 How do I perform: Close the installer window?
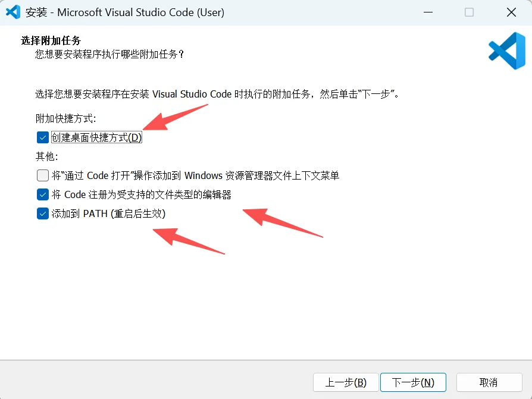coord(511,12)
